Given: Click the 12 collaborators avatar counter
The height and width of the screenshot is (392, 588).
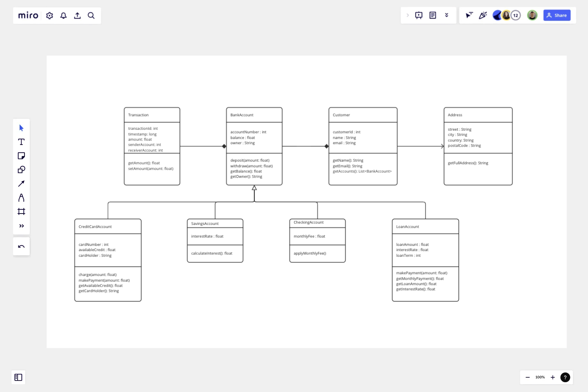Looking at the screenshot, I should [515, 15].
